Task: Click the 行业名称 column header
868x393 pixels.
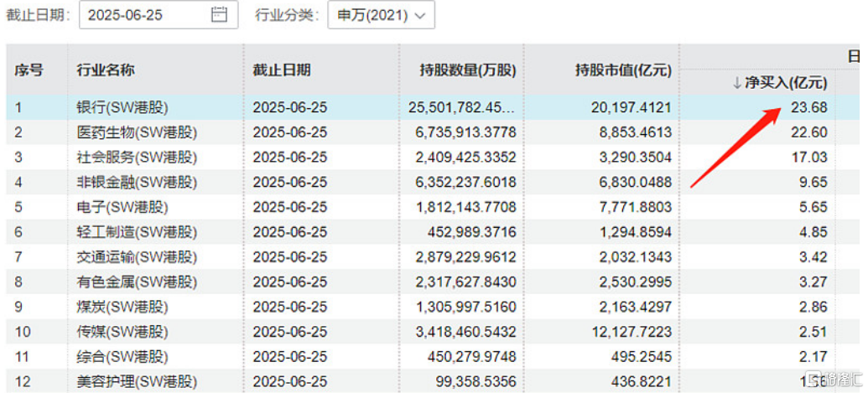Action: (x=106, y=70)
